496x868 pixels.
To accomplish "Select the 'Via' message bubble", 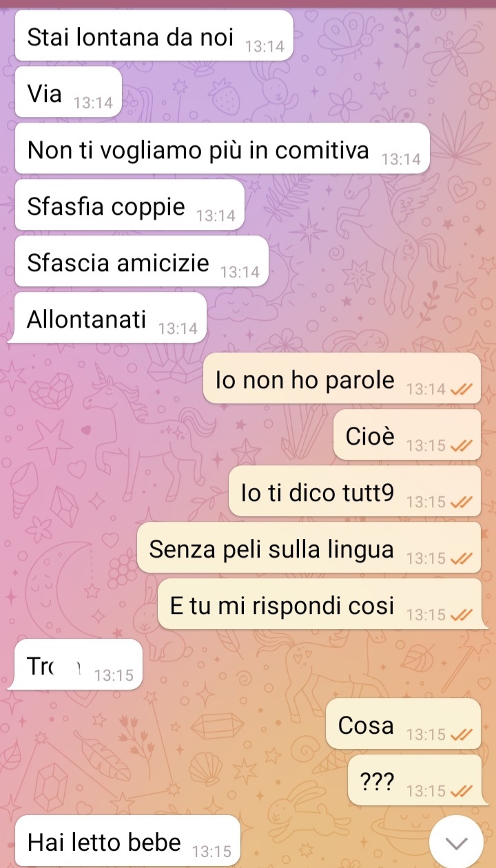I will [68, 92].
